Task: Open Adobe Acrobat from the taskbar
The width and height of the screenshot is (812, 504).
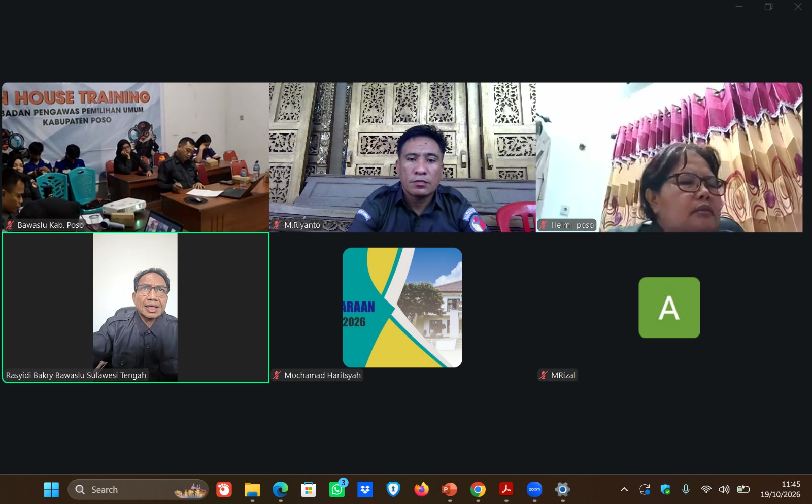Action: (506, 490)
